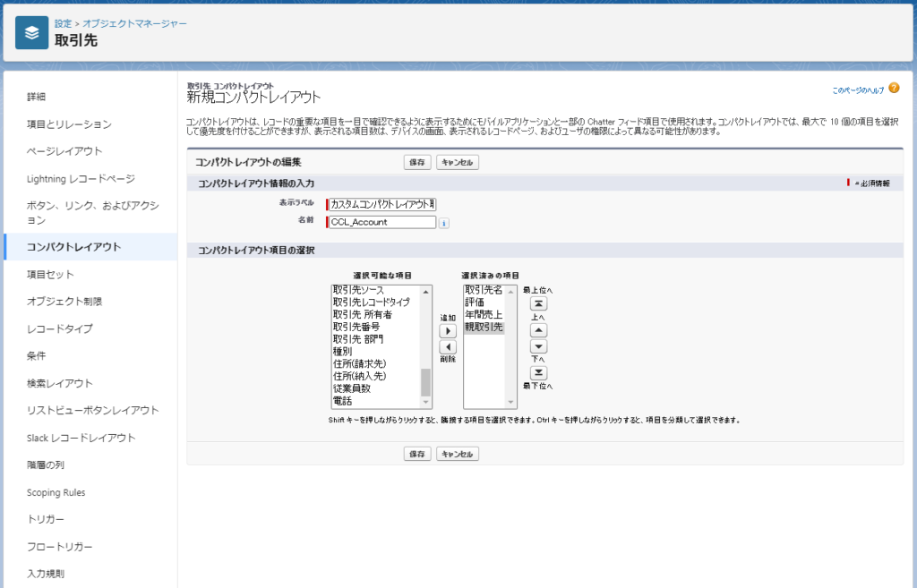Open ページレイアウト in the sidebar
This screenshot has height=588, width=917.
(x=64, y=151)
